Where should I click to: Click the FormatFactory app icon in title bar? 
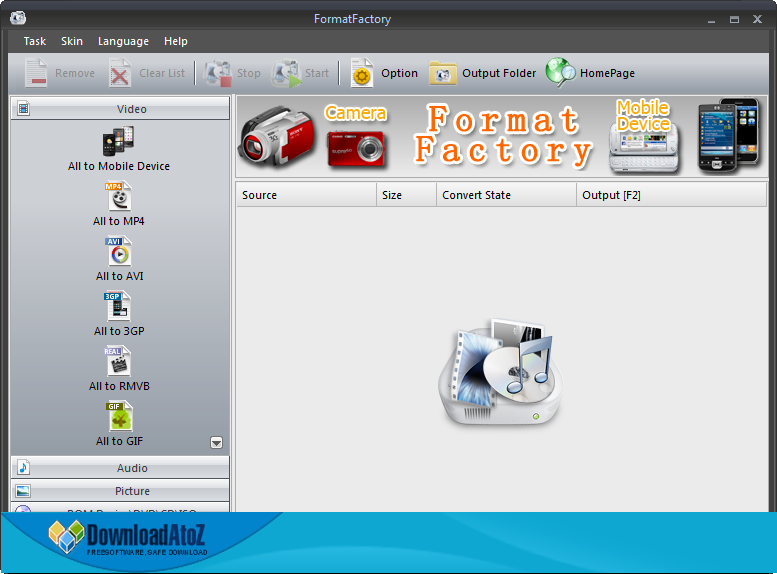pyautogui.click(x=18, y=19)
